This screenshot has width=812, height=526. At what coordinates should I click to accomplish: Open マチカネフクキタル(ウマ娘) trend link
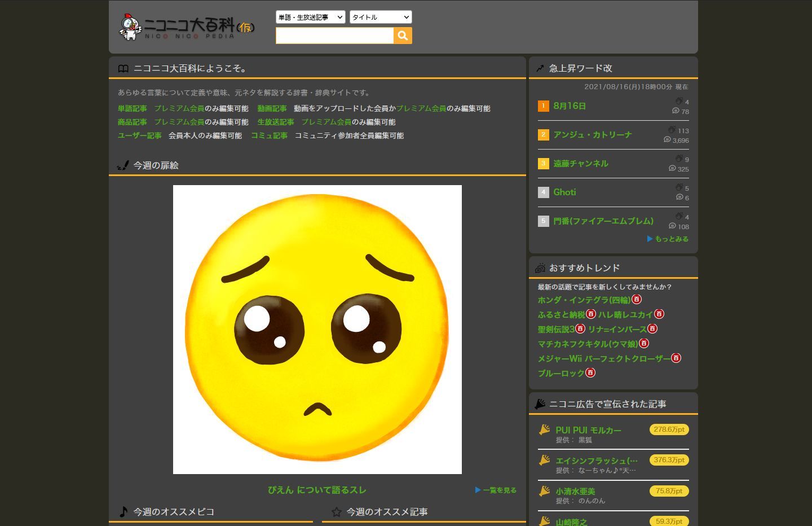pos(588,344)
